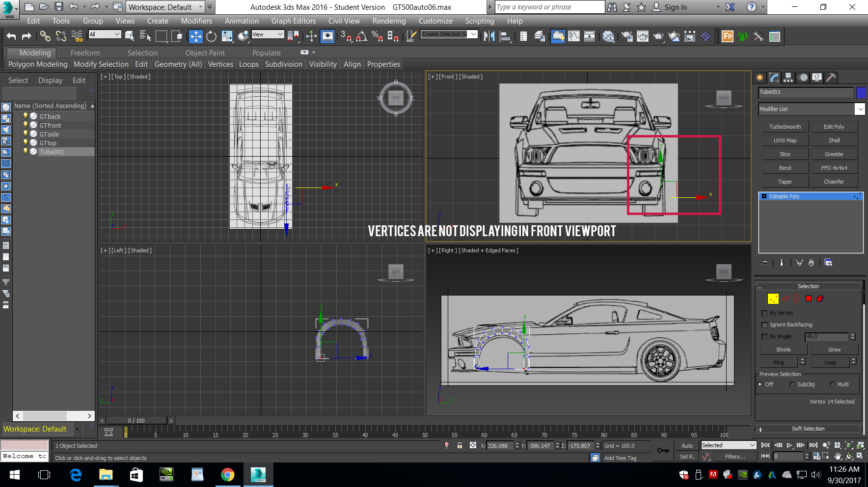Open the Motion command panel tab

[x=803, y=78]
